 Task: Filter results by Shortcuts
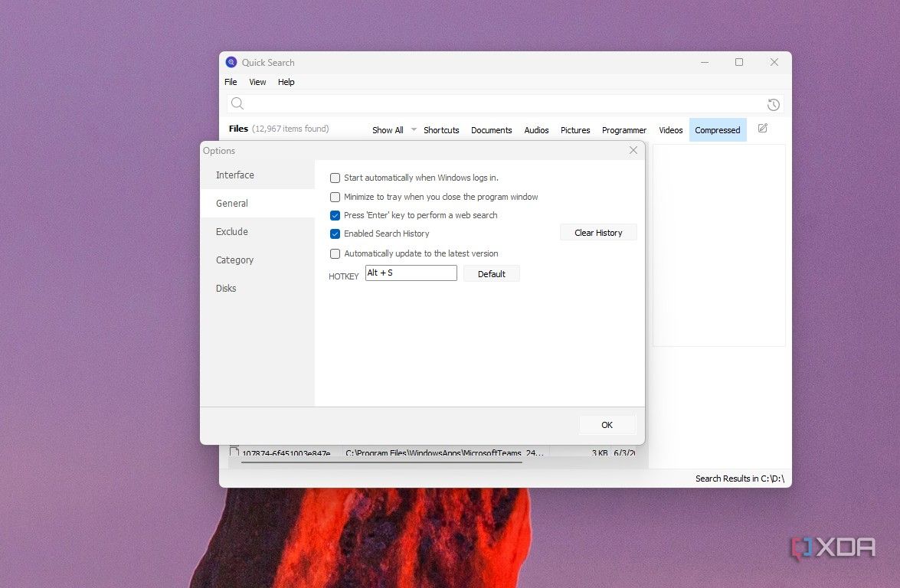click(x=441, y=130)
